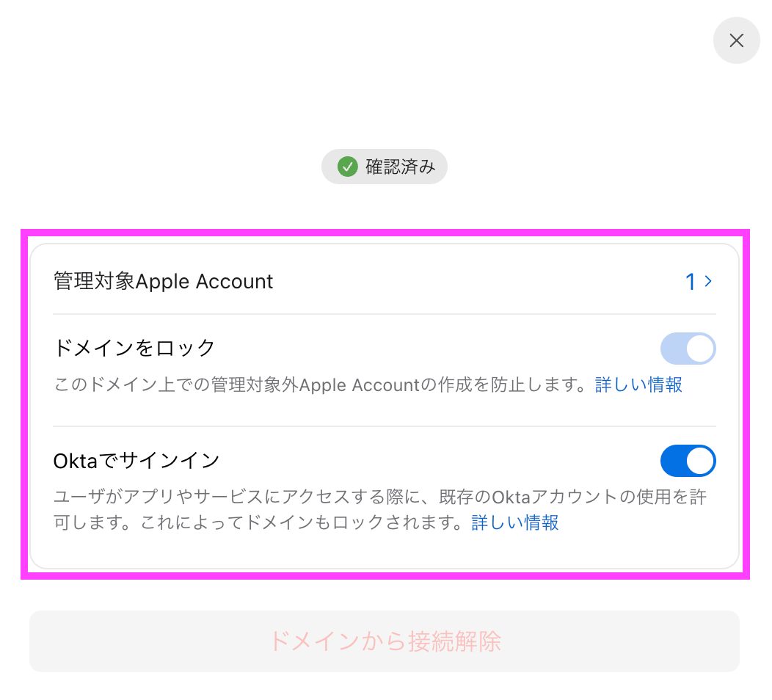Screen dimensions: 772x700
Task: Click the green checkmark icon in 確認済み badge
Action: (347, 167)
